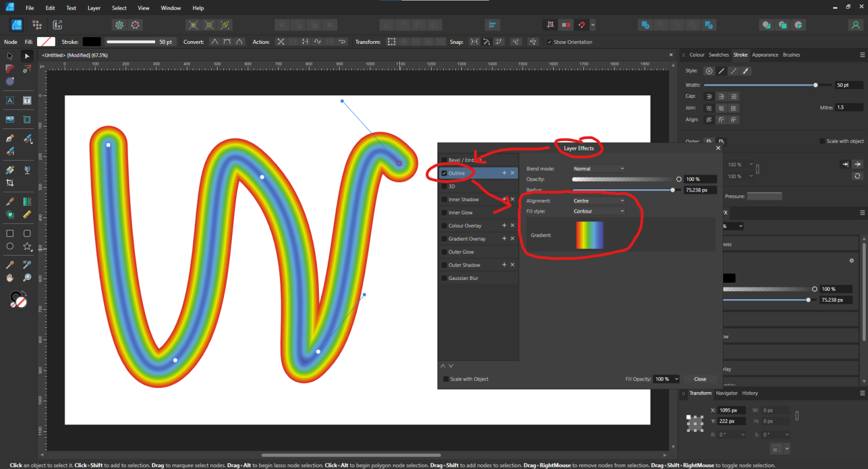
Task: Open the Layer menu
Action: pyautogui.click(x=94, y=8)
